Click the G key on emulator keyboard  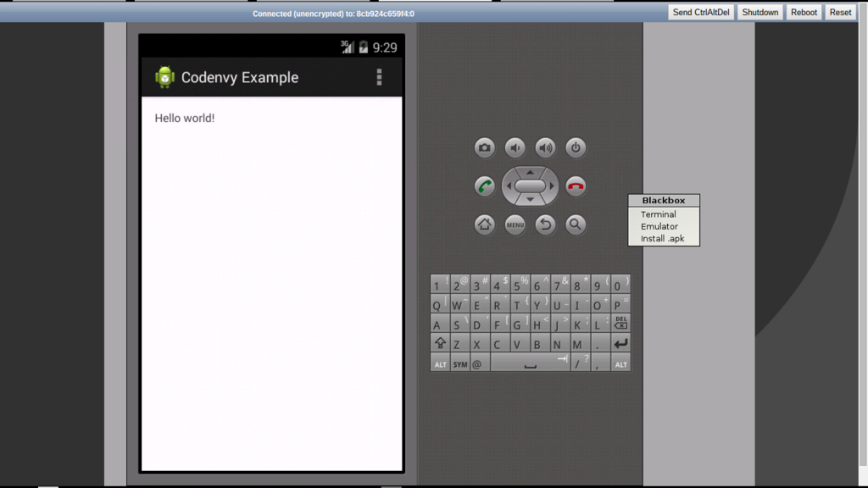(520, 323)
